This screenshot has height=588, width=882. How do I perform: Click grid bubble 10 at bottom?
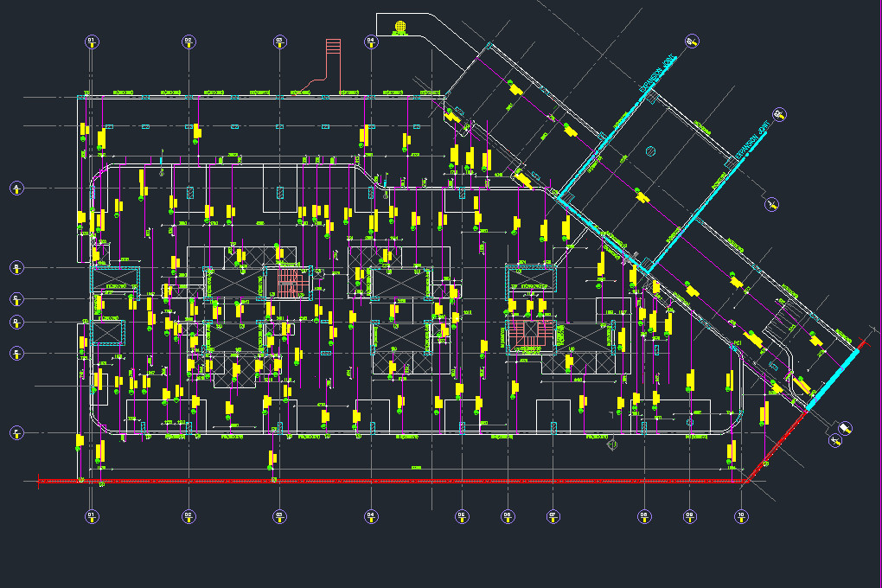coord(741,516)
